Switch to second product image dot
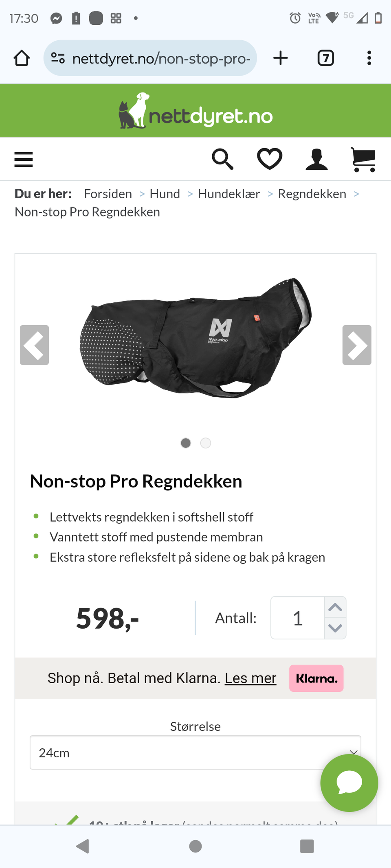 (206, 443)
